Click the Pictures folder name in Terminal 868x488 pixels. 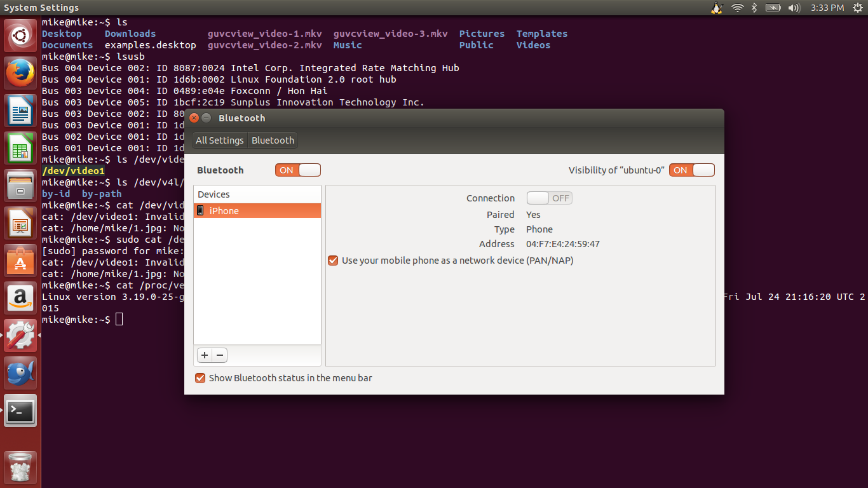tap(482, 34)
